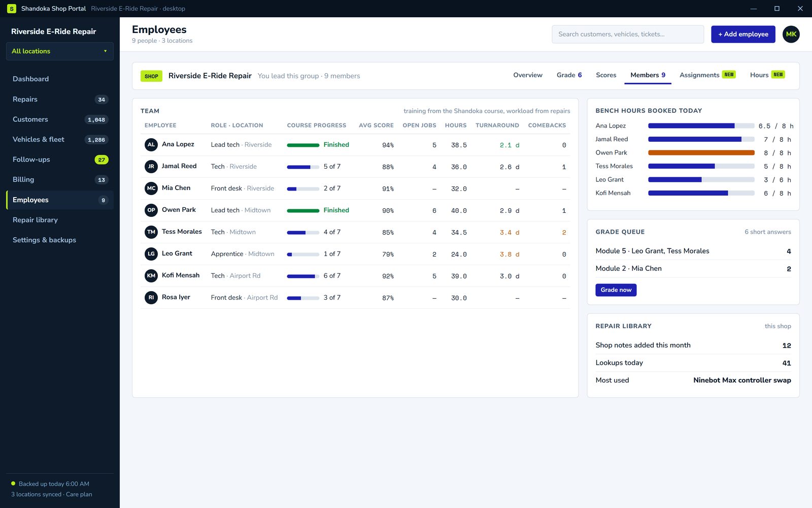Click Leo Grant's LG avatar
Image resolution: width=812 pixels, height=508 pixels.
(x=151, y=254)
